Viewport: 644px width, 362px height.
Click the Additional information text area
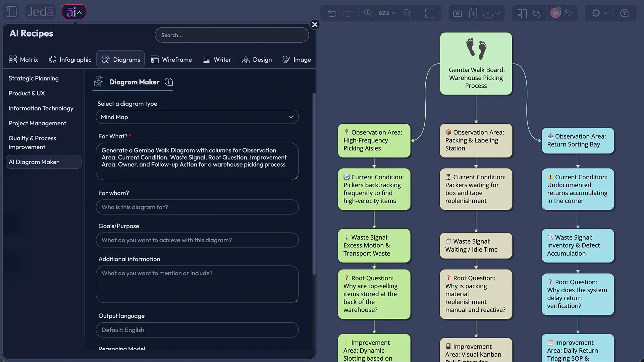(x=197, y=284)
